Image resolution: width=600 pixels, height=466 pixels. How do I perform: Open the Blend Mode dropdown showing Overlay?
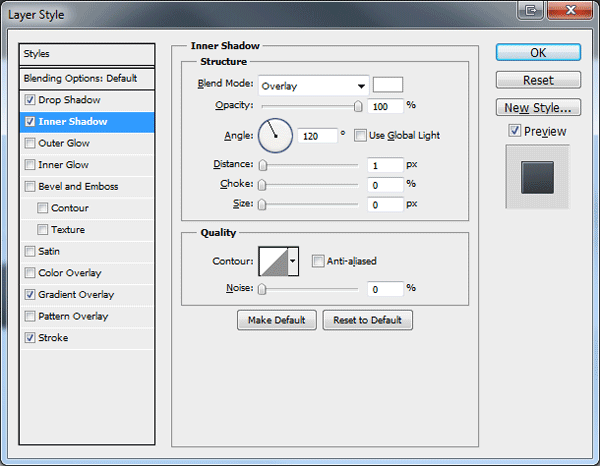point(313,86)
